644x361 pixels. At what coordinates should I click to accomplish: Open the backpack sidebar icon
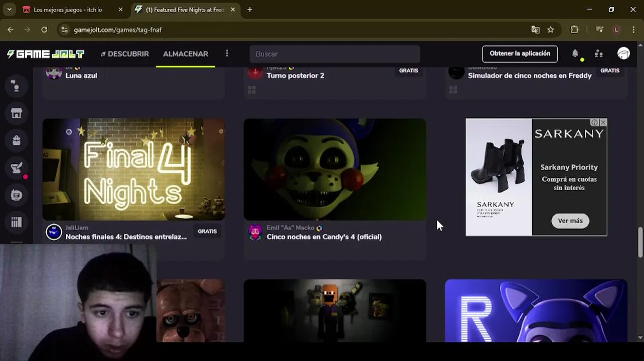pos(16,140)
